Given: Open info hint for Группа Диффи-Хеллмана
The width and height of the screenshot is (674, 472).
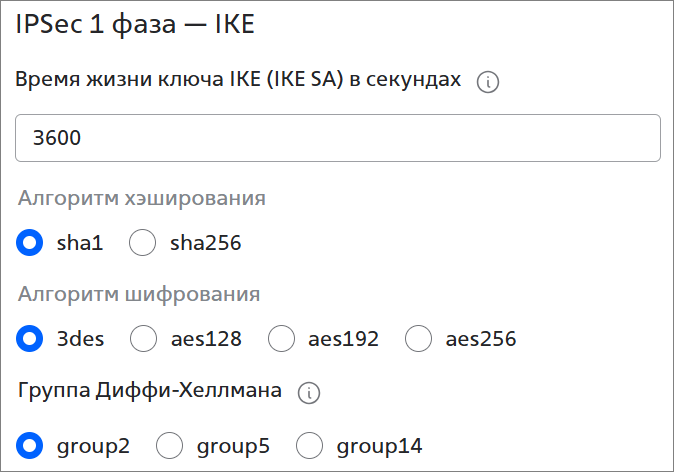Looking at the screenshot, I should [309, 393].
